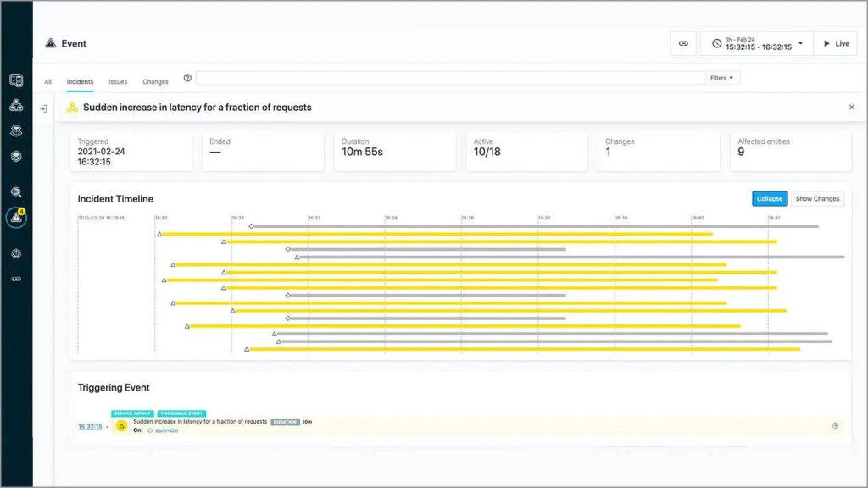Open the Settings gear in sidebar
The image size is (868, 488).
(16, 254)
